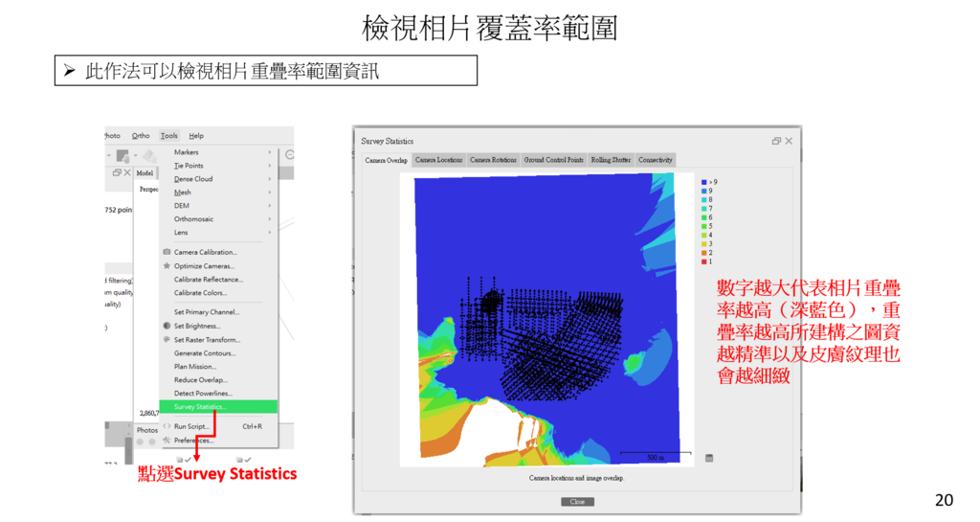
Task: Close the left workspace pane
Action: pyautogui.click(x=127, y=172)
